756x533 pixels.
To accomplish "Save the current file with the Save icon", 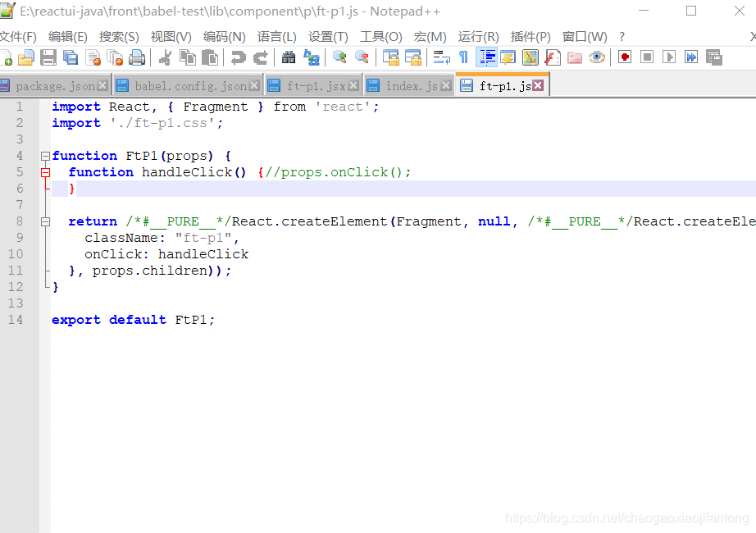I will pos(48,57).
